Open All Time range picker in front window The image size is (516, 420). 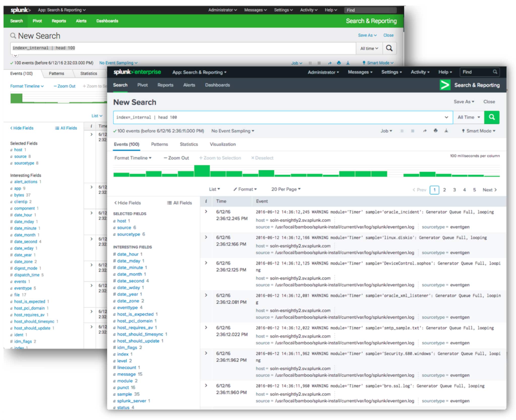pos(469,117)
